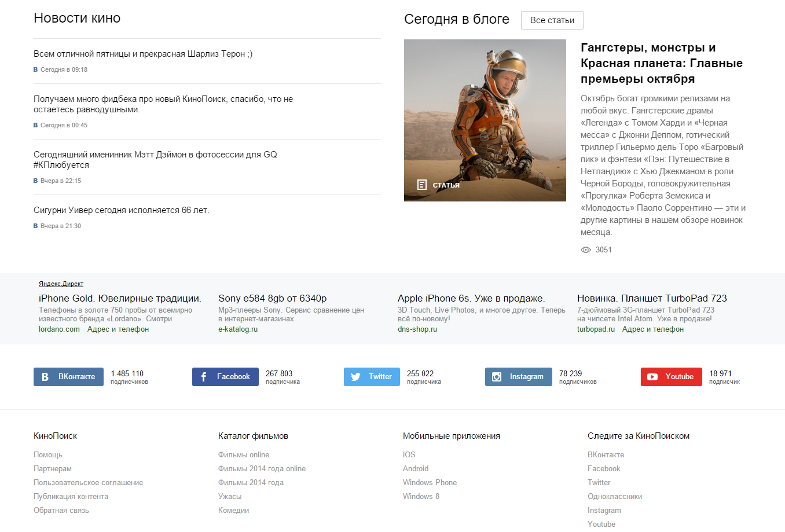The height and width of the screenshot is (532, 785).
Task: Open footer 'Следите' link Facebook
Action: [x=604, y=469]
